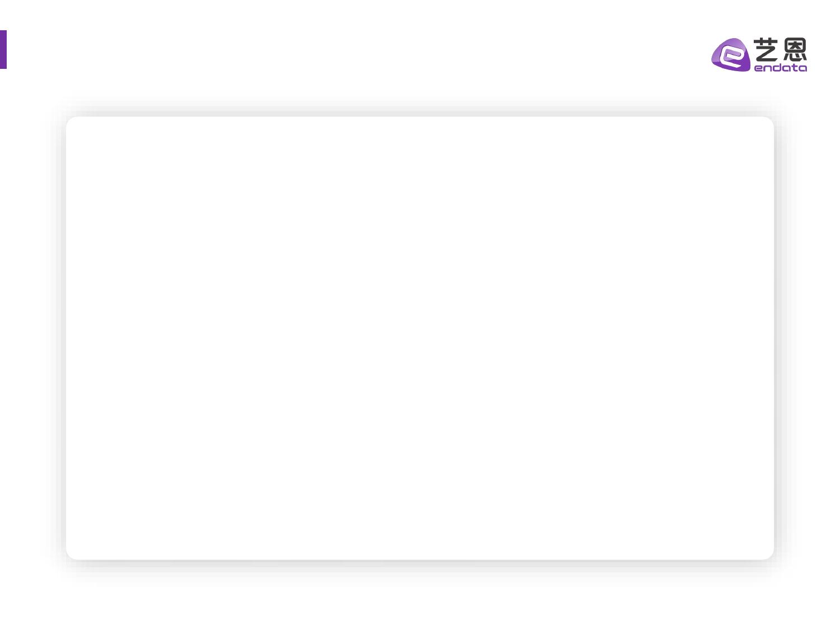Click the purple Endata "e" logo icon
The image size is (840, 630).
tap(731, 55)
